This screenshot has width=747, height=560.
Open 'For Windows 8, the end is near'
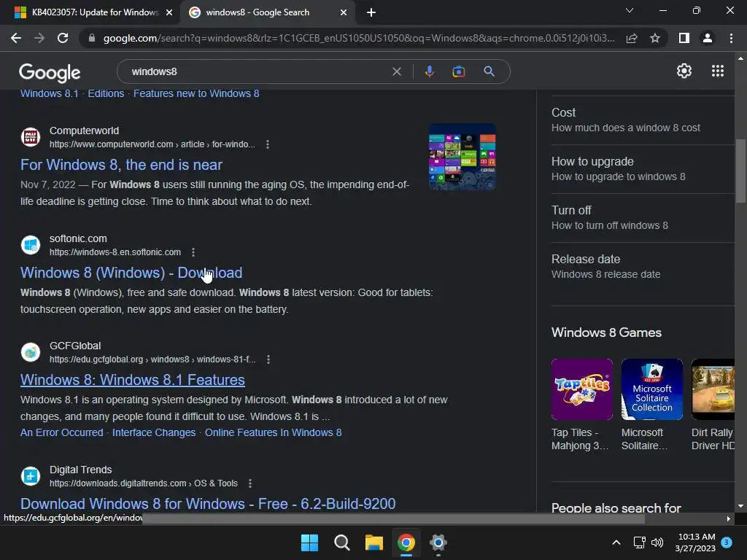click(121, 165)
